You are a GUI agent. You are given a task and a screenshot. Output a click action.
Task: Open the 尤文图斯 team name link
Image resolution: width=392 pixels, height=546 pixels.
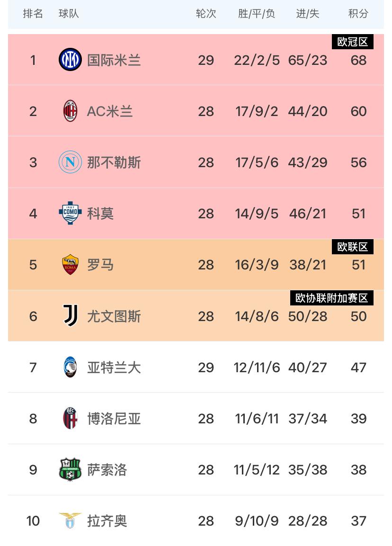pos(114,316)
